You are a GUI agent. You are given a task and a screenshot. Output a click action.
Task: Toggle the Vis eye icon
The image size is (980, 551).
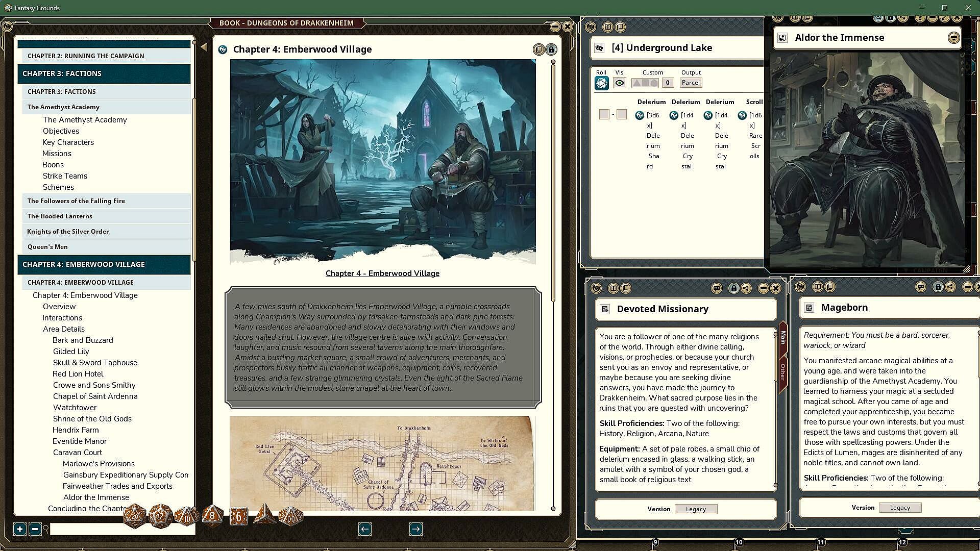click(x=619, y=83)
